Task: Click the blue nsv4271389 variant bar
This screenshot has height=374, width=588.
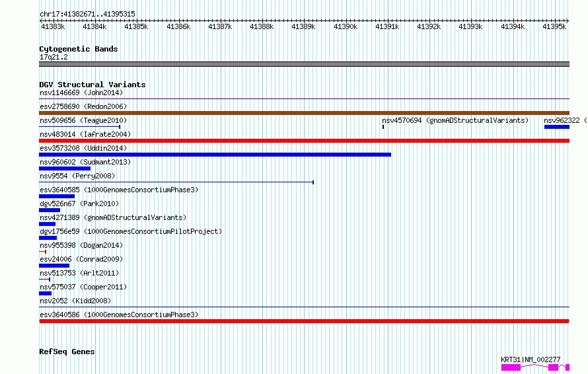Action: click(x=48, y=224)
